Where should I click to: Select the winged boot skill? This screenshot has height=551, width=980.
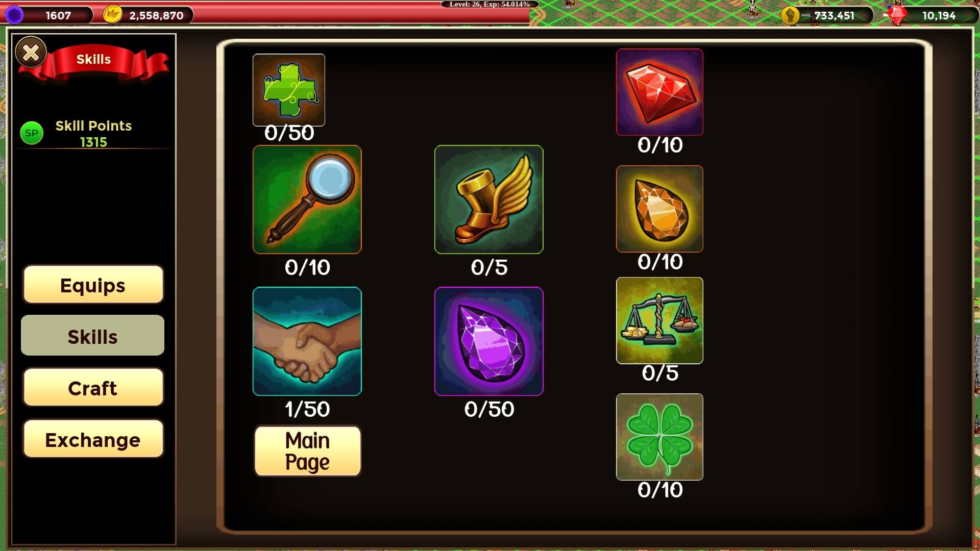click(489, 199)
